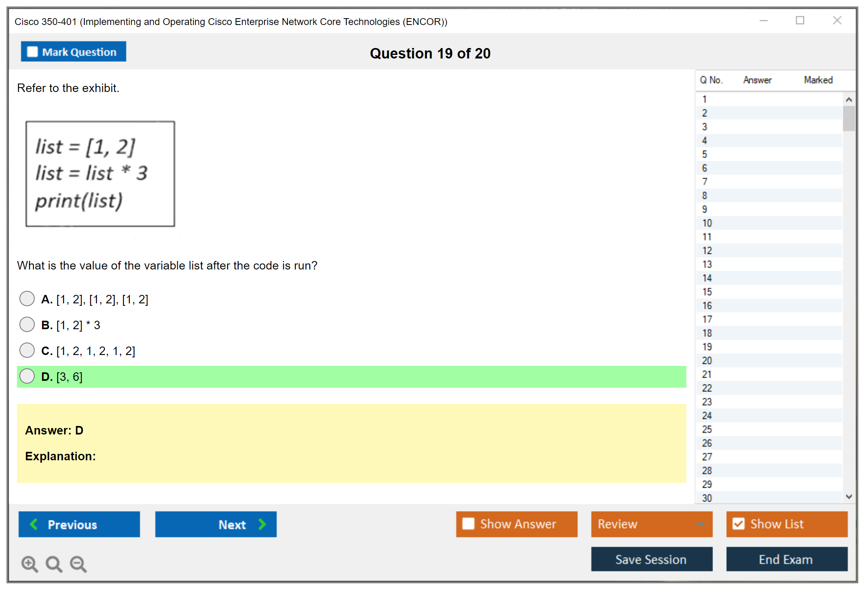The image size is (868, 593).
Task: Click the reset zoom magnifier icon
Action: 54,564
